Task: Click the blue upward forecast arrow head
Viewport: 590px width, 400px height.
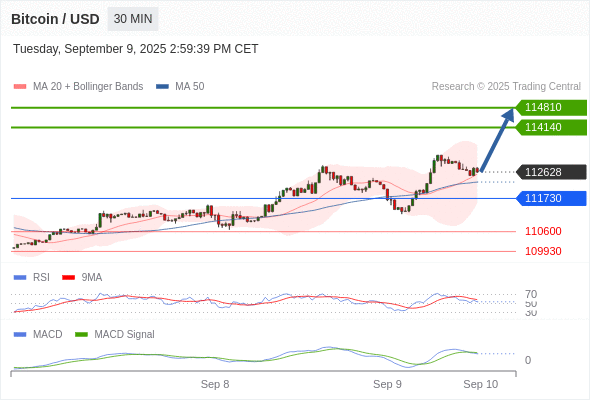Action: pyautogui.click(x=508, y=114)
